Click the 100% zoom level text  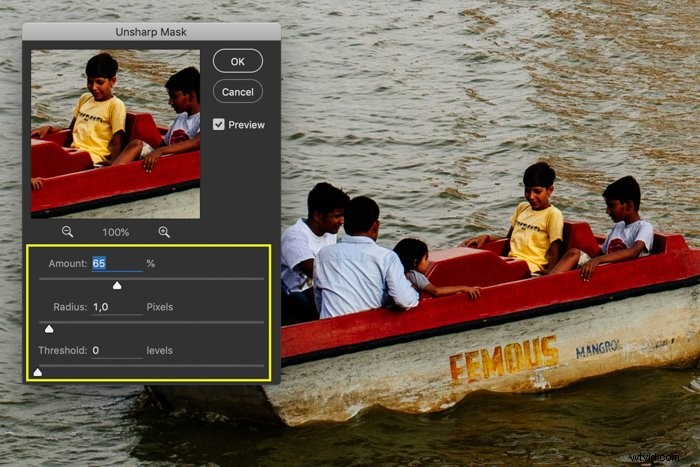click(116, 232)
